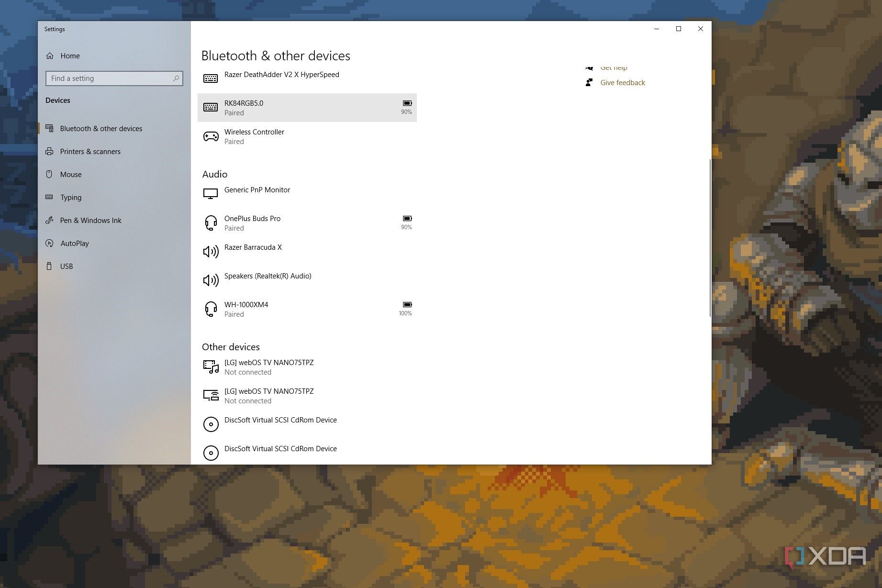Open Typing settings page

(x=114, y=198)
